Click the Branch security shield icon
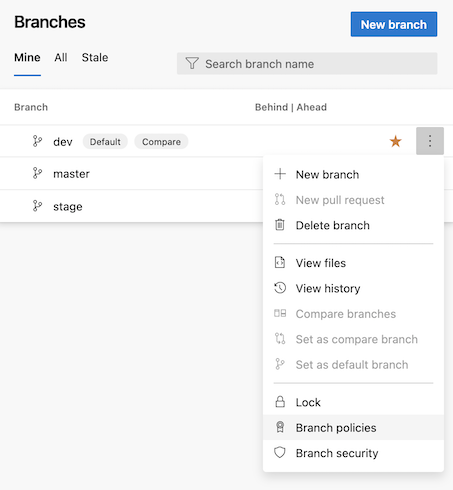Screen dimensions: 453x490 [x=280, y=453]
